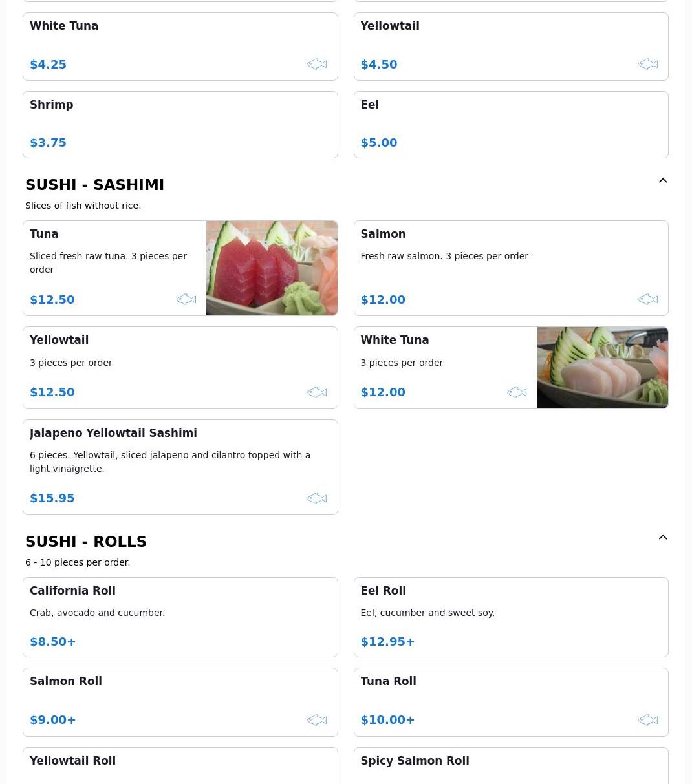Select the Eel Roll item
This screenshot has height=784, width=692.
click(x=510, y=617)
